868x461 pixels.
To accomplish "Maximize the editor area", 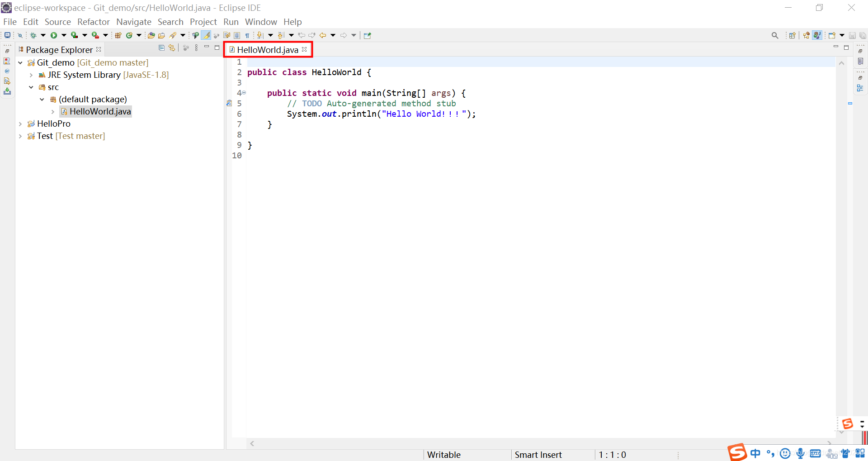I will pos(846,48).
